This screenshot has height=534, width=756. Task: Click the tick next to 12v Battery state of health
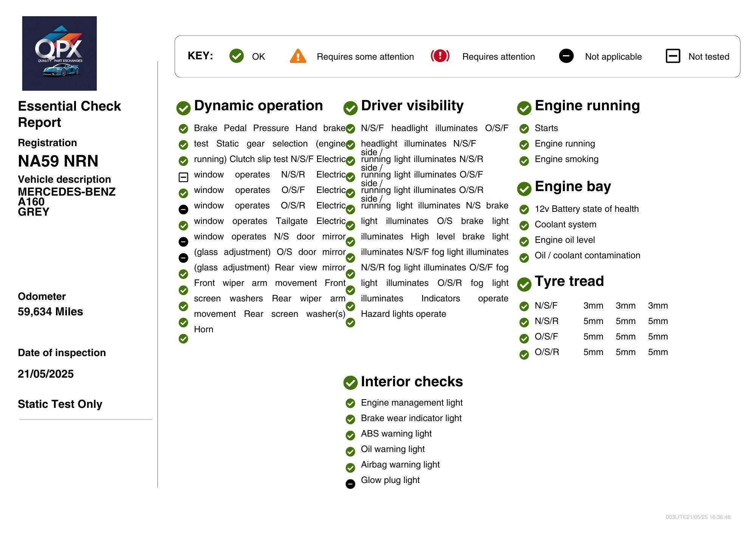point(524,210)
